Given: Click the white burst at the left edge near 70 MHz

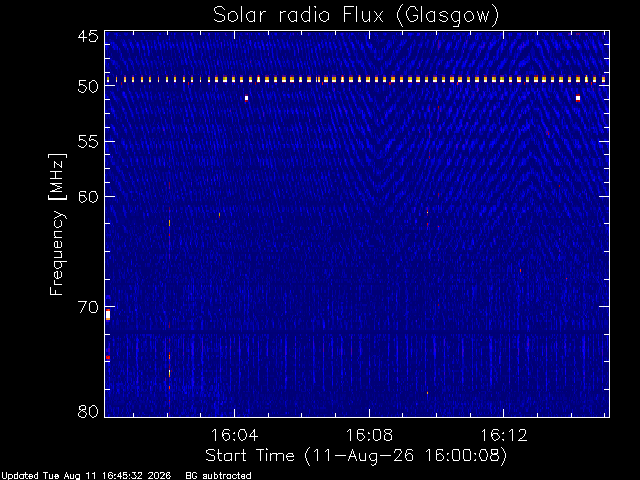Looking at the screenshot, I should [x=108, y=315].
